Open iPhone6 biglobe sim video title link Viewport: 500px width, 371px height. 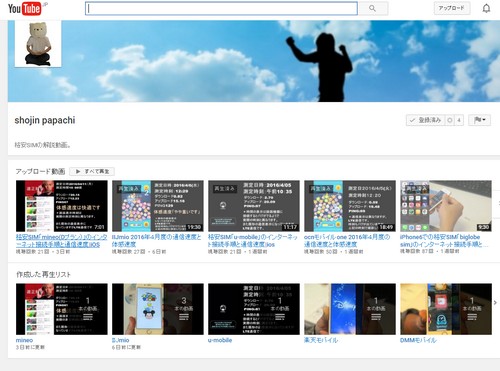tap(444, 241)
